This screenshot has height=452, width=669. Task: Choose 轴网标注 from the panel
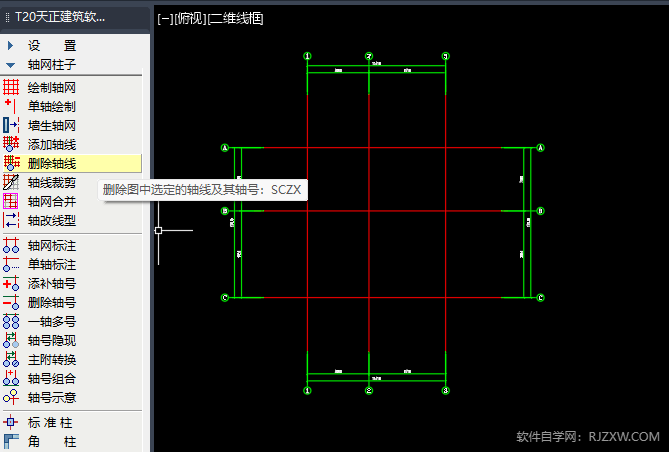(x=52, y=246)
